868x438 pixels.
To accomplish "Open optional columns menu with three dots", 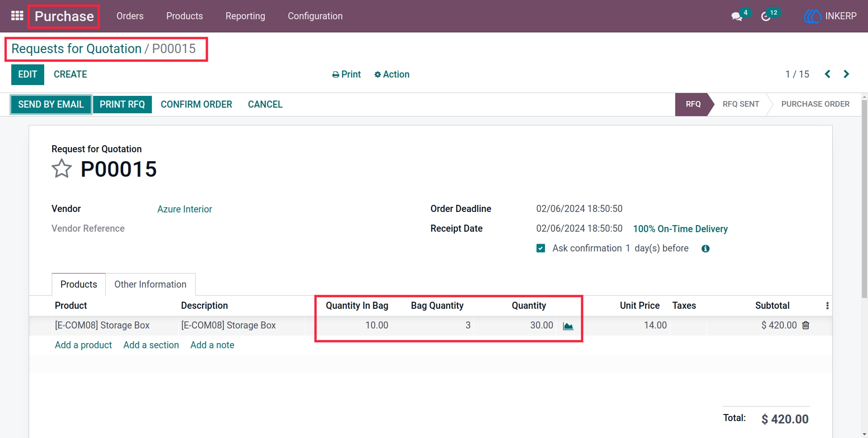I will 827,306.
